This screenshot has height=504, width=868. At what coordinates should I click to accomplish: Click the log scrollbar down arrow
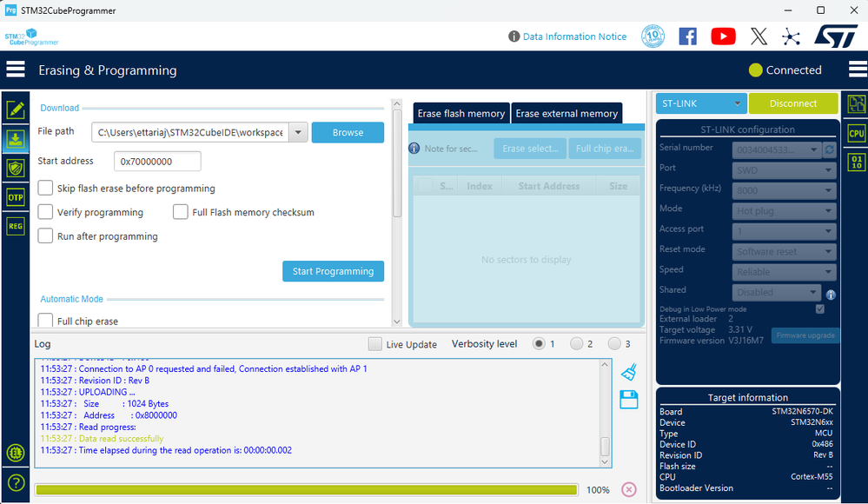tap(605, 462)
